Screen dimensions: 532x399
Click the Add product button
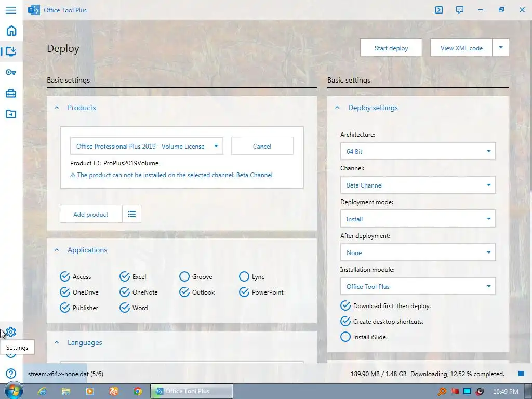90,214
